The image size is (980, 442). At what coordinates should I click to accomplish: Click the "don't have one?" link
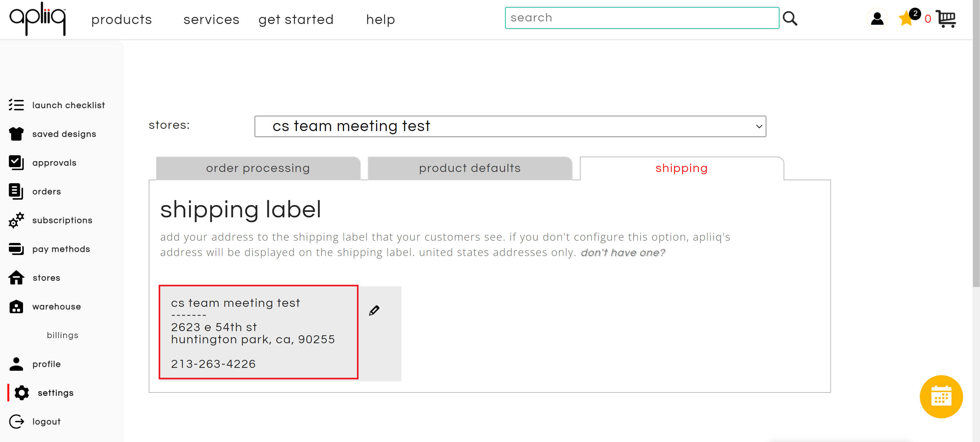623,252
